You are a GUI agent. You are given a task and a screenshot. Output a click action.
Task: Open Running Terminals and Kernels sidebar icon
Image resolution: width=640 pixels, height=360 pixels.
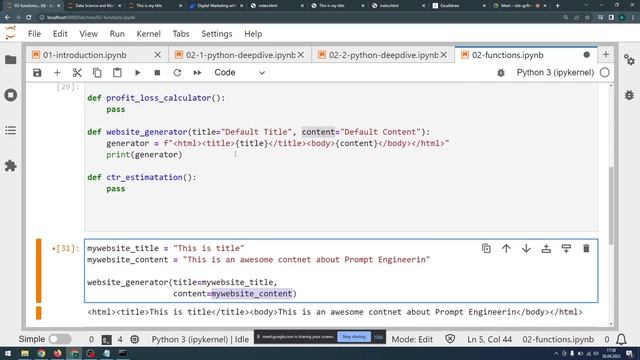click(x=11, y=95)
